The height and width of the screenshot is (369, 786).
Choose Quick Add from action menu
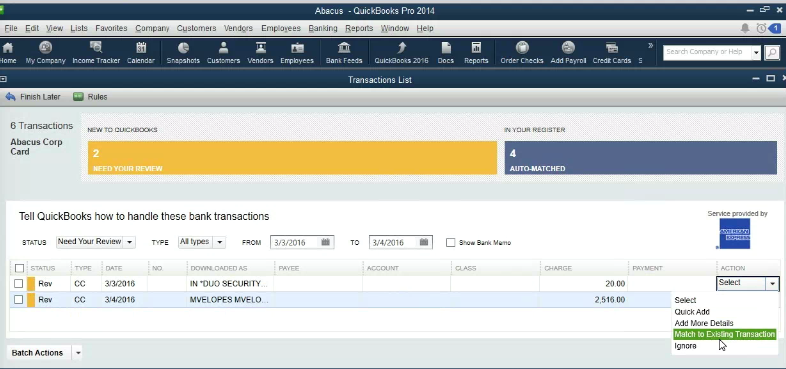(x=692, y=312)
